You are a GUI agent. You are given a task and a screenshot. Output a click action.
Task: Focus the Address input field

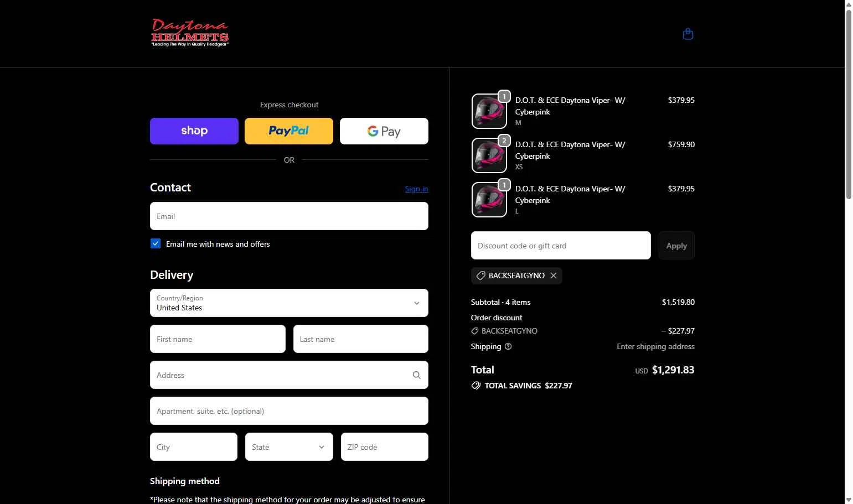point(289,375)
